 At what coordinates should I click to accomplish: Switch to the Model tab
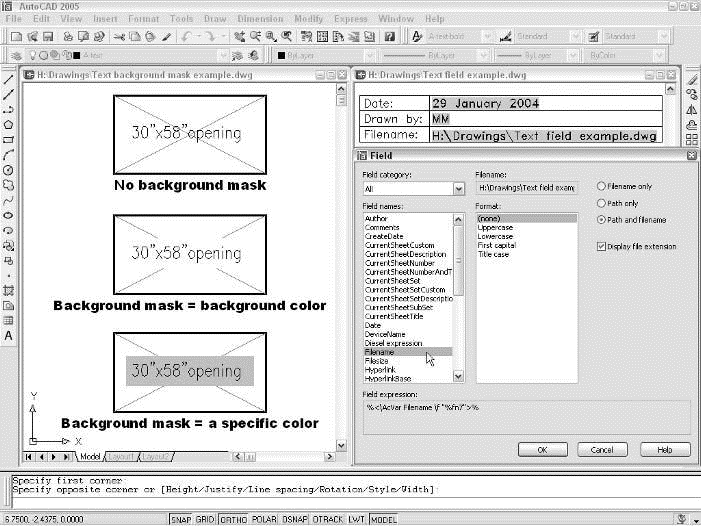(90, 456)
